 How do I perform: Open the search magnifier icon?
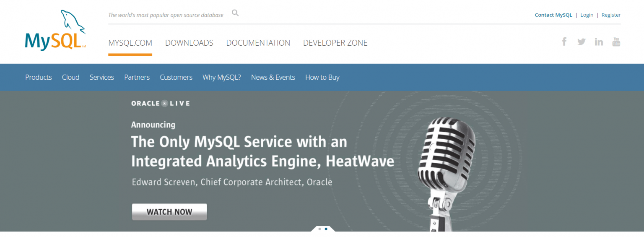[x=235, y=13]
